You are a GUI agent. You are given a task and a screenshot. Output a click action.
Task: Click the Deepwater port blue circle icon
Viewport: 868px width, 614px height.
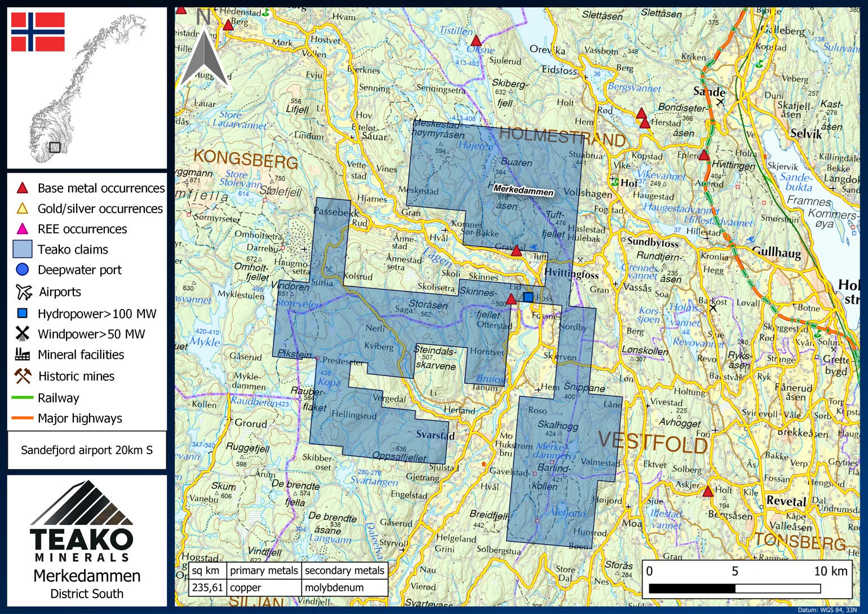pos(22,270)
